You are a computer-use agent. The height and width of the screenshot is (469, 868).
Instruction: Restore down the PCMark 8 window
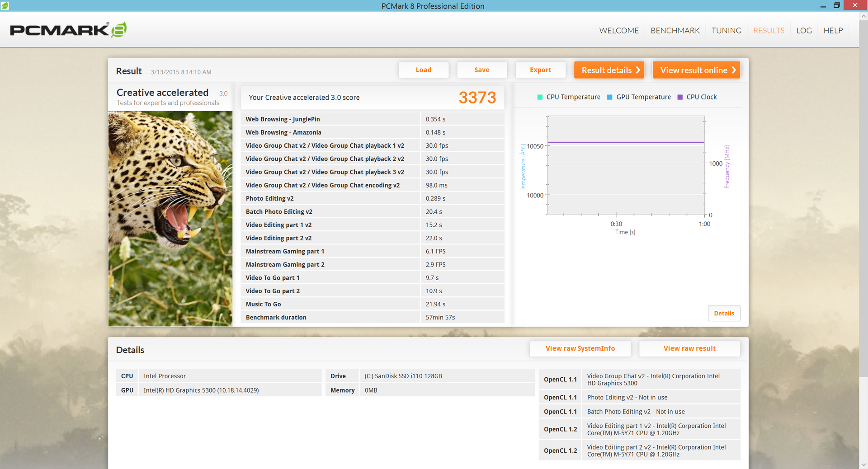[837, 6]
